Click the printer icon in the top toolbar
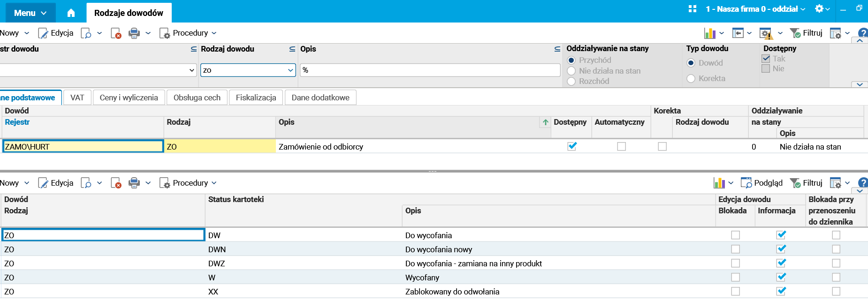 coord(134,33)
